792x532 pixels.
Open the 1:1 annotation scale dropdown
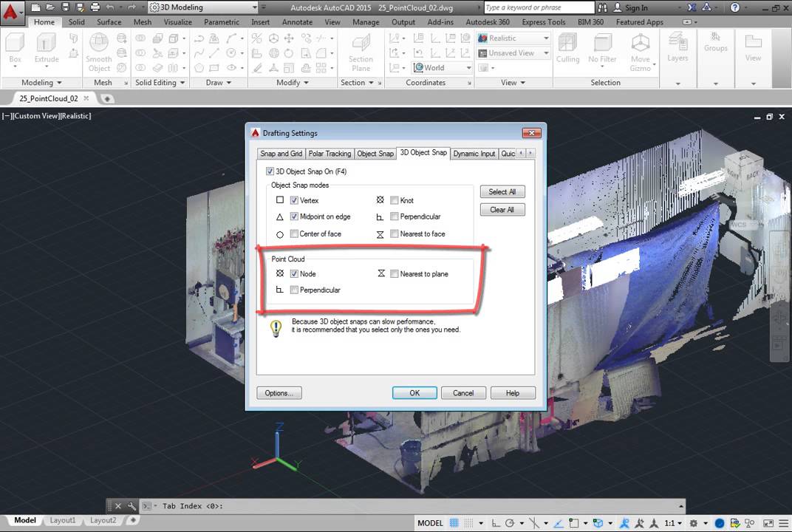(x=673, y=523)
